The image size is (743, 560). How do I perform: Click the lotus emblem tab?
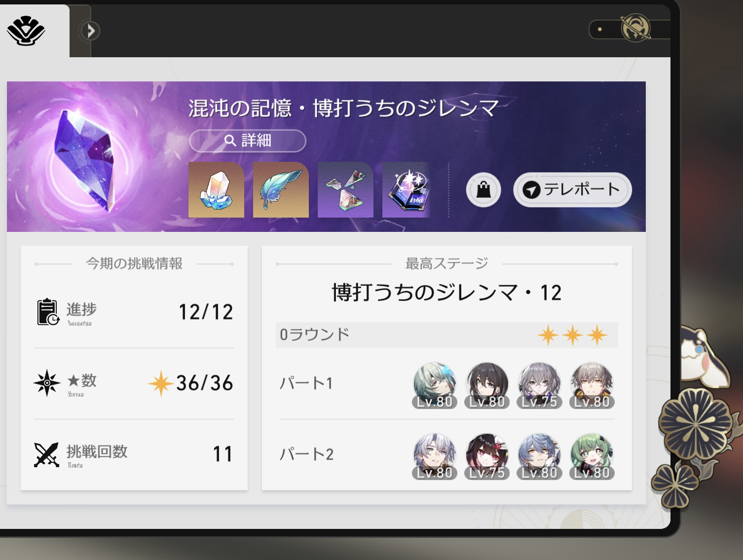coord(26,31)
